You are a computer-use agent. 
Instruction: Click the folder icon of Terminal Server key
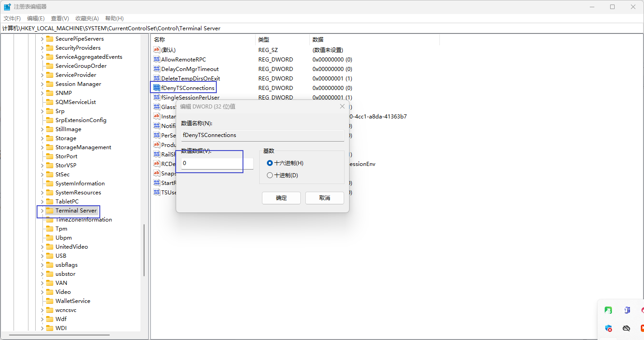coord(50,210)
